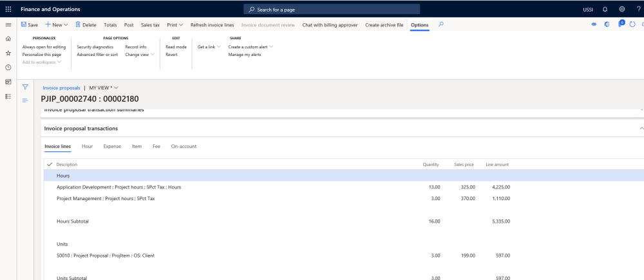Click the Search for a page box
The width and height of the screenshot is (644, 280).
coord(332,9)
